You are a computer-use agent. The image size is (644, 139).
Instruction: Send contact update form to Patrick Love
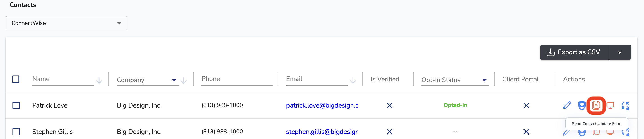pyautogui.click(x=596, y=105)
